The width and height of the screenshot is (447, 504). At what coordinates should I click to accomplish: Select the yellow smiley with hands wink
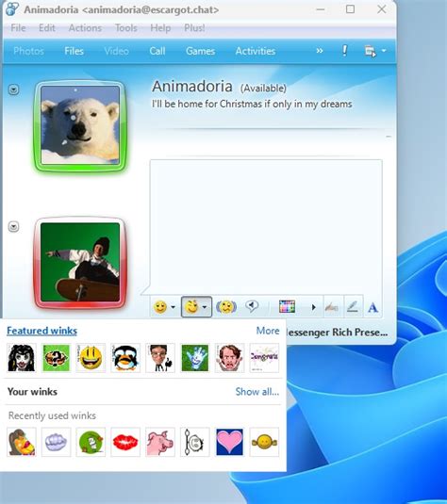point(264,442)
